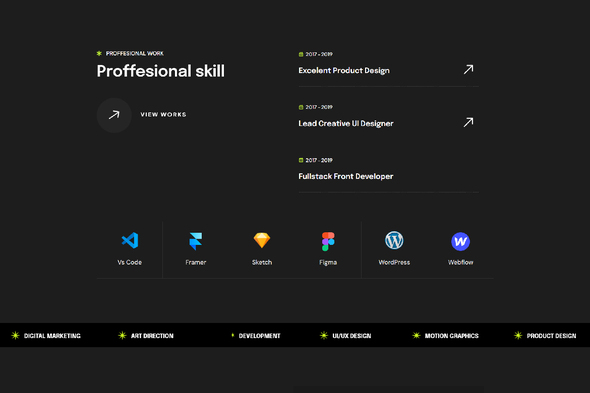
Task: Click the star icon beside Proffesional Work
Action: tap(99, 53)
